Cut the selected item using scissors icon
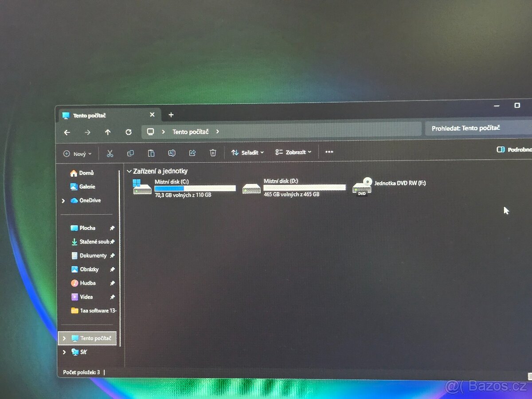Image resolution: width=532 pixels, height=399 pixels. pyautogui.click(x=110, y=153)
